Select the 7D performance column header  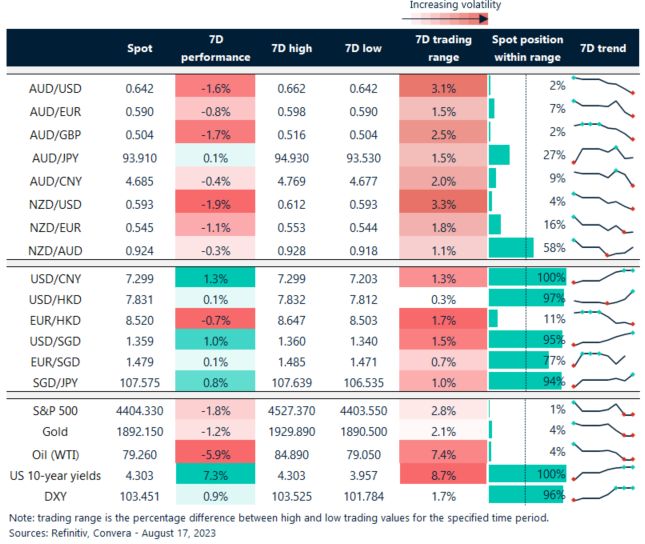click(215, 48)
